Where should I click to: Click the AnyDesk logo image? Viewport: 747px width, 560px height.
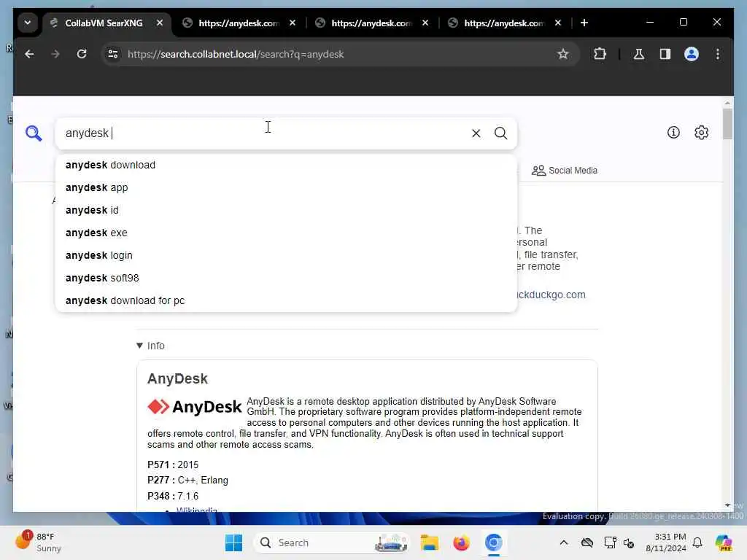click(x=194, y=407)
